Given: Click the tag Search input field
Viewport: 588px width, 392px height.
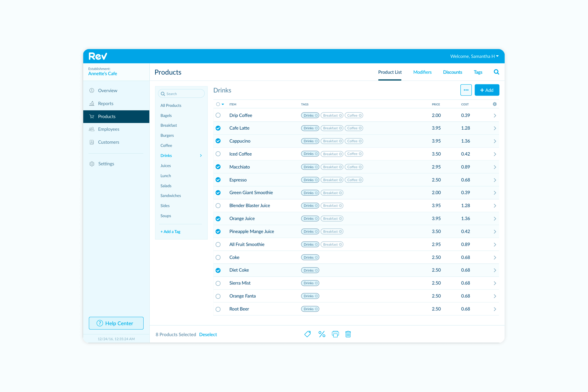Looking at the screenshot, I should click(x=181, y=94).
